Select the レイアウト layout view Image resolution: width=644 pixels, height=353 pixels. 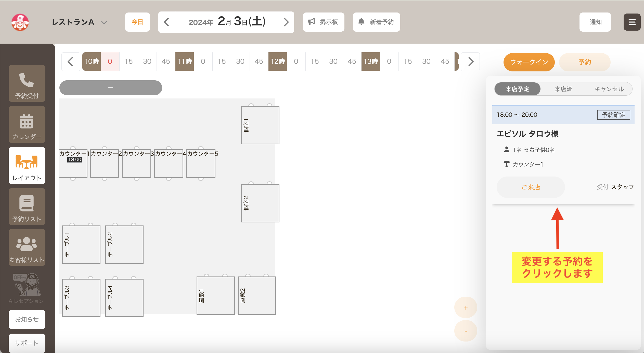coord(27,166)
